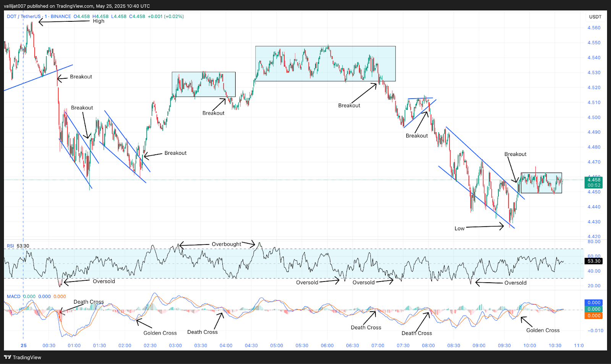The height and width of the screenshot is (364, 611).
Task: Click the BINANCE exchange name in the legend
Action: [x=61, y=16]
